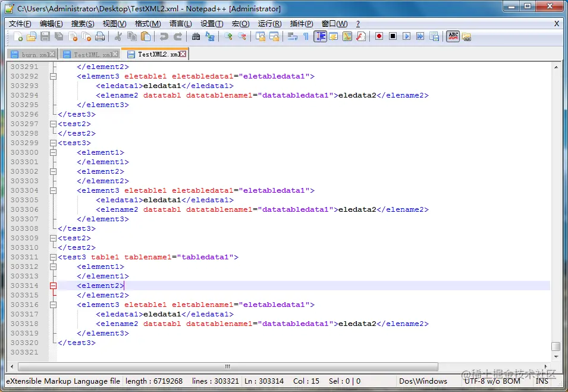
Task: Click the Print toolbar icon
Action: pyautogui.click(x=100, y=37)
